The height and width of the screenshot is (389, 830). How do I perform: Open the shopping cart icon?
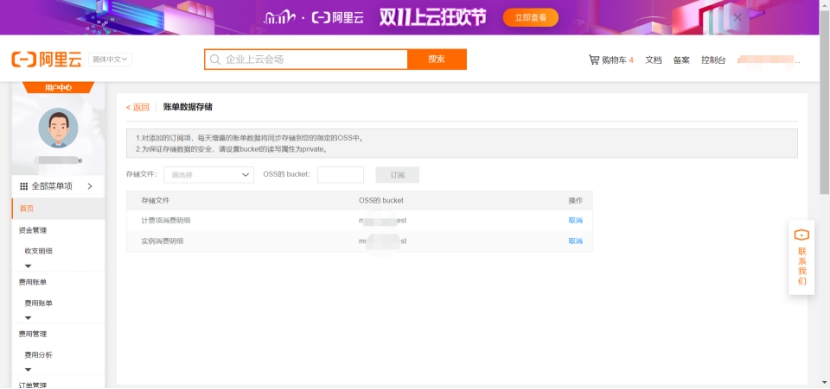(x=594, y=60)
